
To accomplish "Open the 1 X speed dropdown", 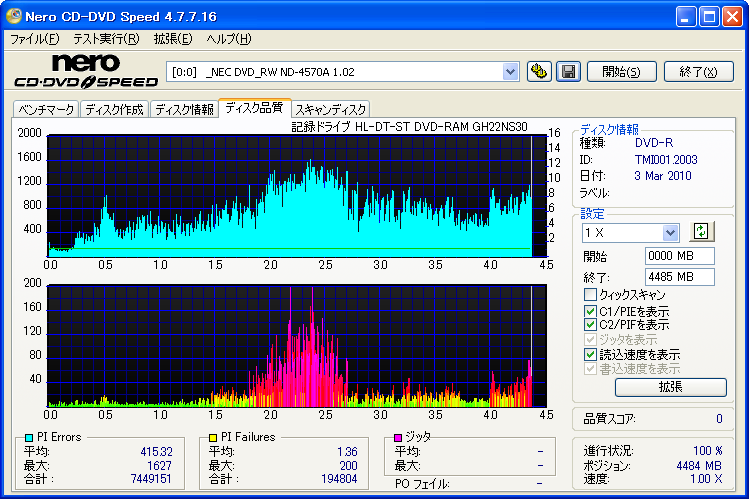I will click(670, 233).
